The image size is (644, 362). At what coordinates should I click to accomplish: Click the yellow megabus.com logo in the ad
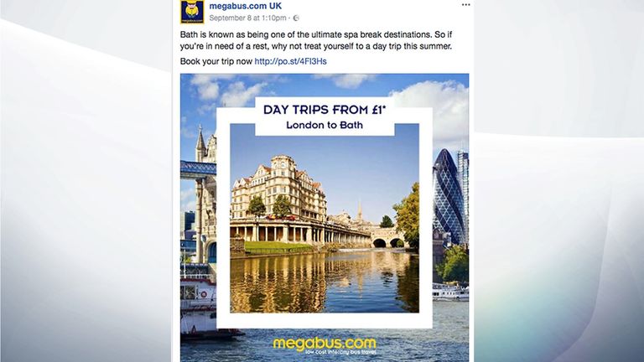point(325,343)
